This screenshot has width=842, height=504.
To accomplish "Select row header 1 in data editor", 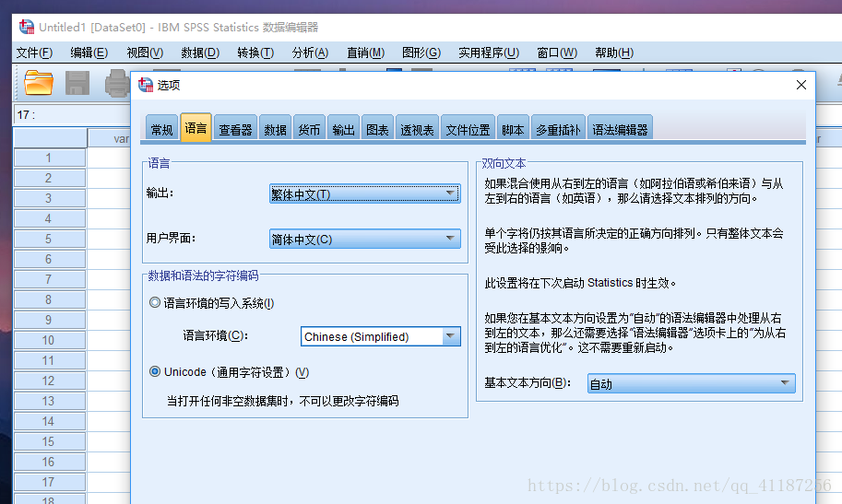I will point(50,158).
